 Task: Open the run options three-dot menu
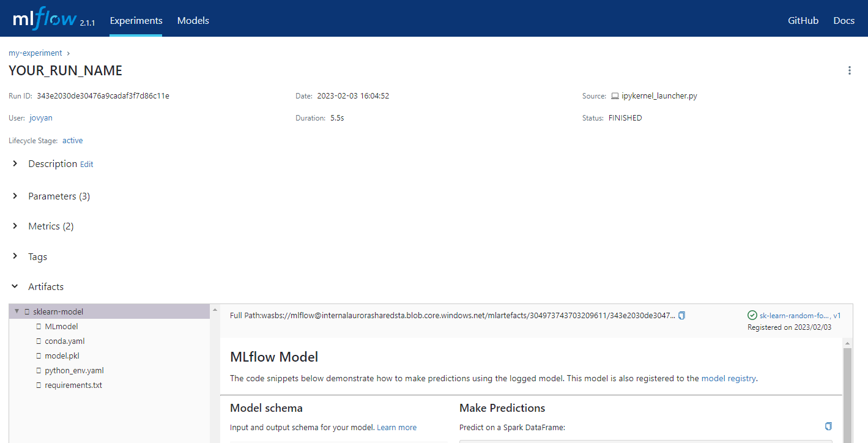tap(850, 70)
